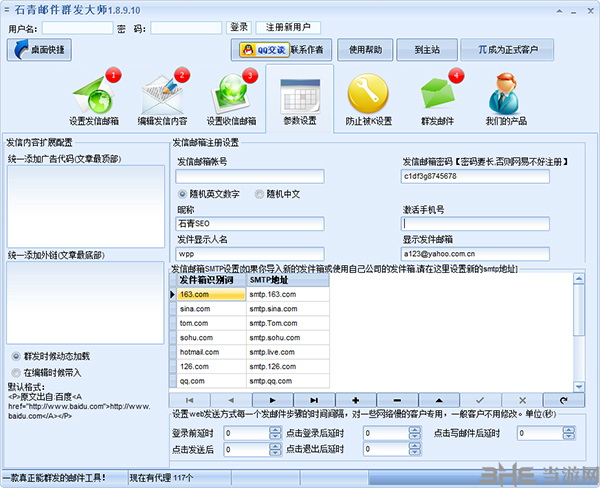Viewport: 600px width, 488px height.
Task: Open the title bar system menu icon
Action: coord(6,10)
